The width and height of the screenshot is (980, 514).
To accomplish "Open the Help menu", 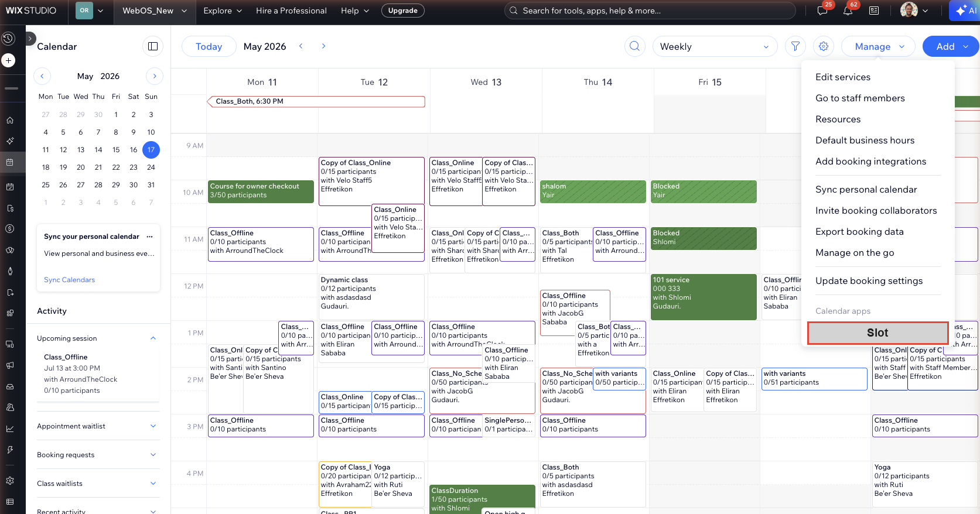I will pos(355,11).
